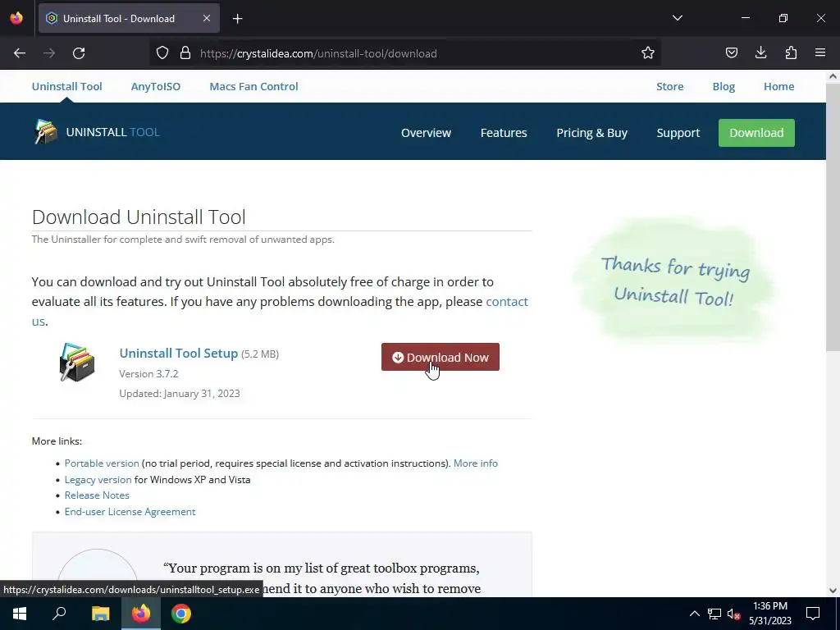Click the red Download Now button

[x=441, y=357]
